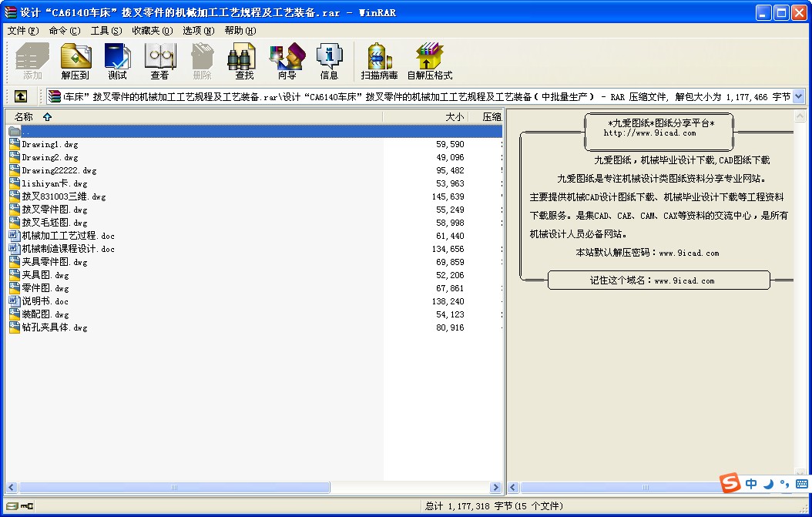812x517 pixels.
Task: Select the file Drawing2.dwg
Action: coord(50,157)
